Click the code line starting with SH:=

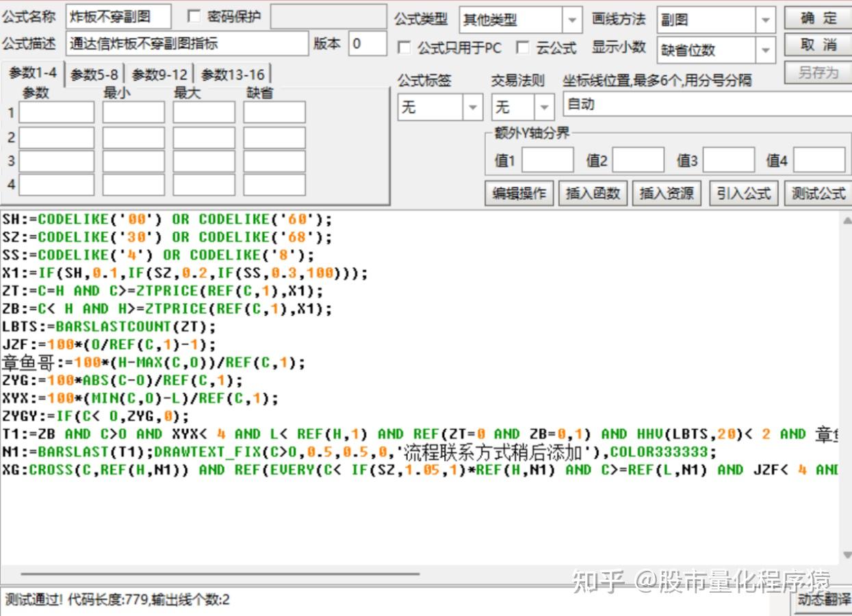167,220
